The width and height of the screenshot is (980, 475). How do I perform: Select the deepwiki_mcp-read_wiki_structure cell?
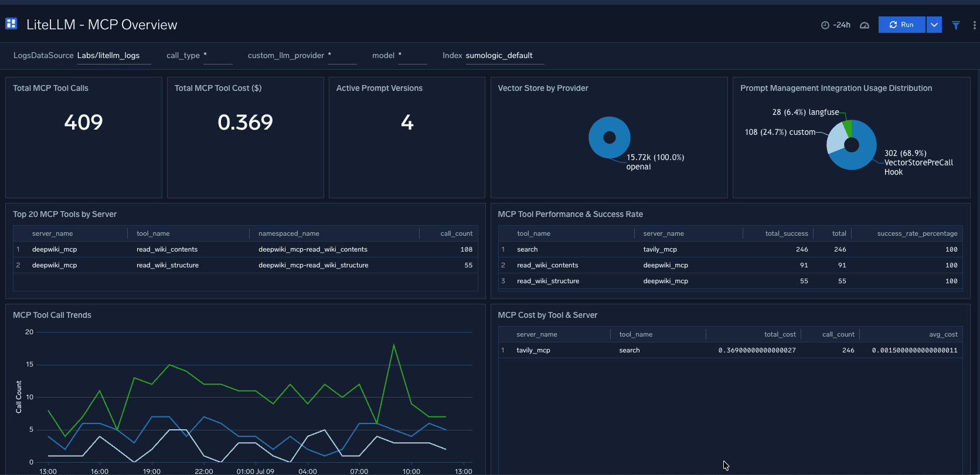pos(314,265)
